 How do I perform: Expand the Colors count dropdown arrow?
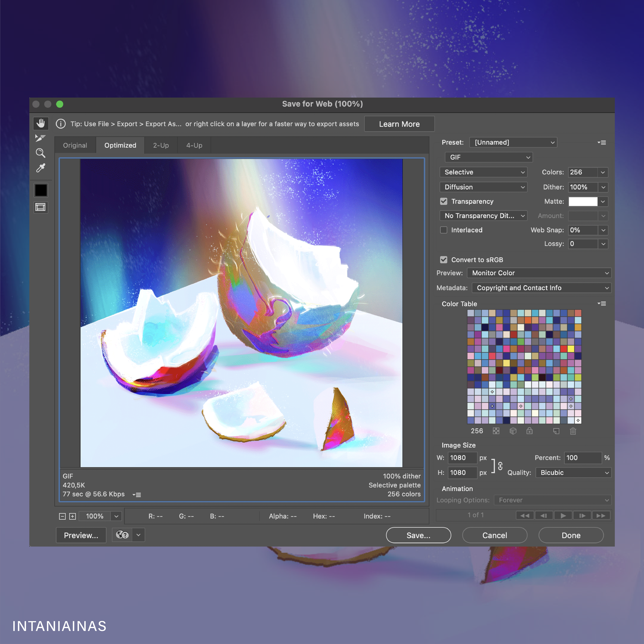[x=603, y=172]
